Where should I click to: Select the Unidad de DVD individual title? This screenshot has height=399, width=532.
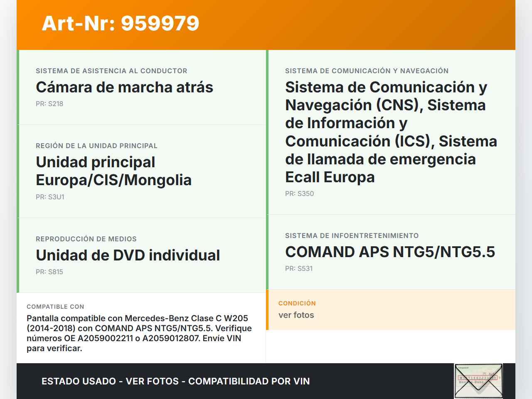pyautogui.click(x=128, y=255)
